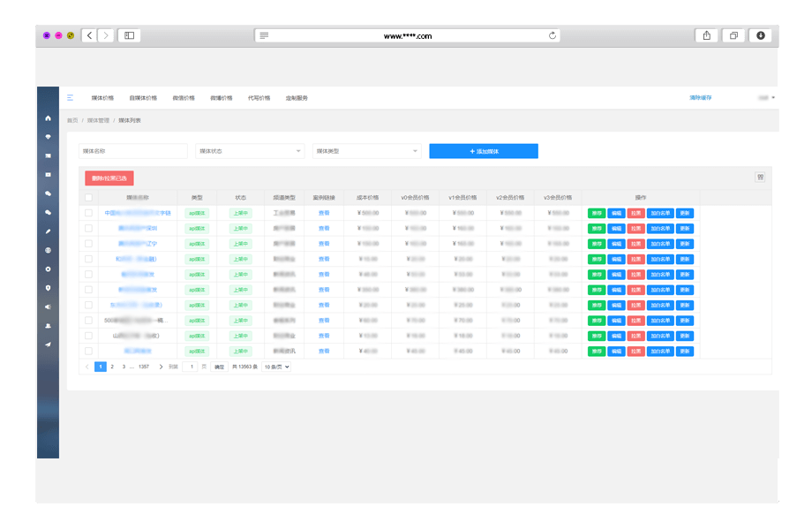Image resolution: width=812 pixels, height=530 pixels.
Task: Click the home icon in the left sidebar
Action: click(48, 117)
